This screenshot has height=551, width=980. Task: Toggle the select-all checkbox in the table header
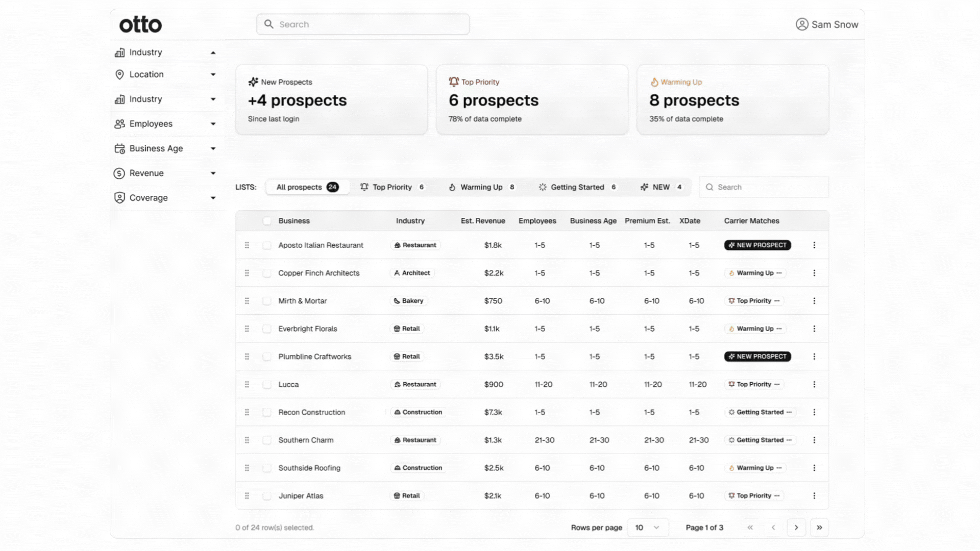click(267, 221)
